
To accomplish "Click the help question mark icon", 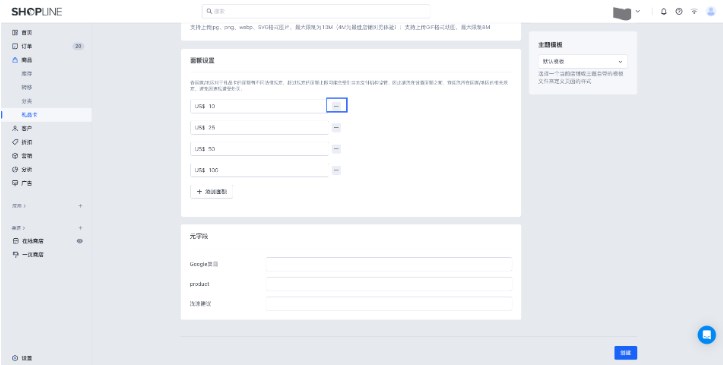I will (679, 12).
